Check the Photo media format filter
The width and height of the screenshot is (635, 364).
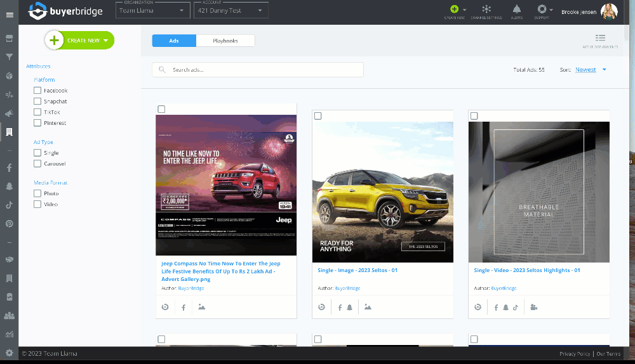tap(37, 193)
